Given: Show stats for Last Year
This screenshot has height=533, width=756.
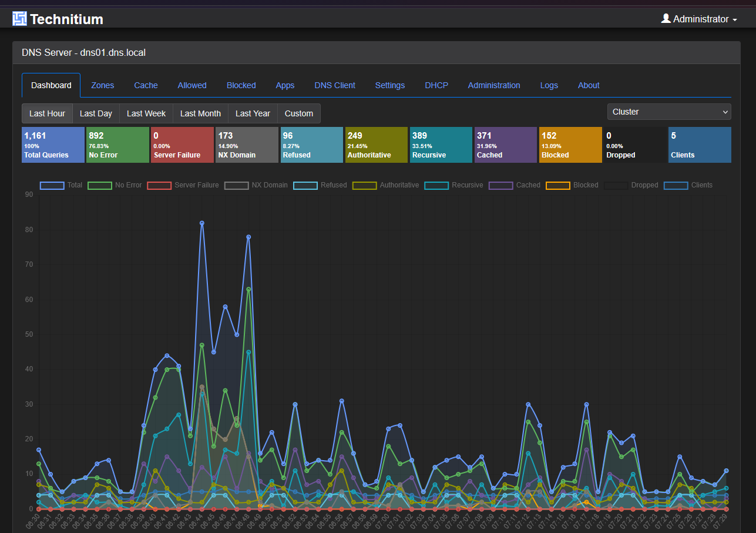Looking at the screenshot, I should pyautogui.click(x=253, y=113).
